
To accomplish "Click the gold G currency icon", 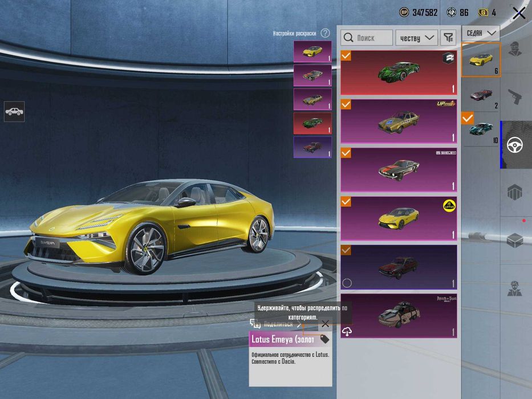I will (x=483, y=13).
